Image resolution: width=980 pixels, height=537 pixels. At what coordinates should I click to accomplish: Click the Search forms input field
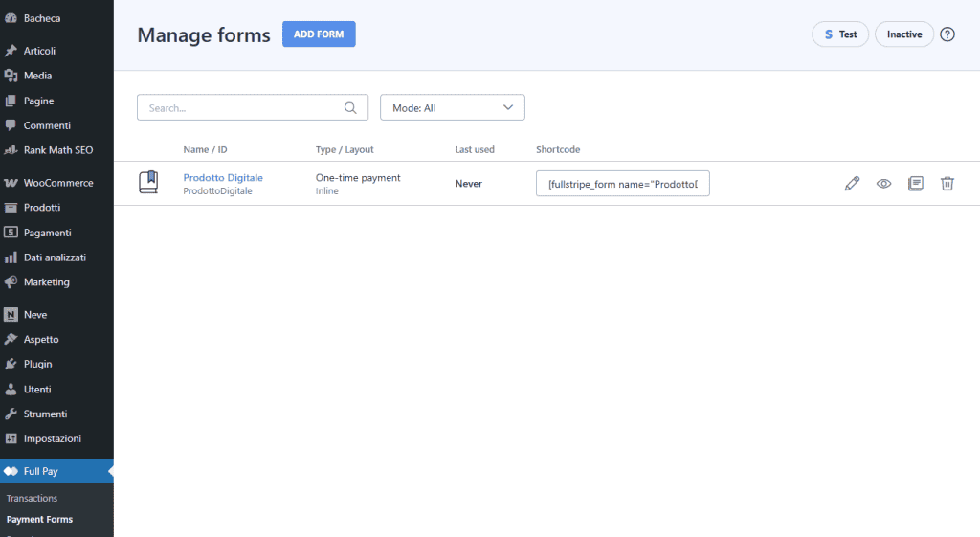(253, 107)
